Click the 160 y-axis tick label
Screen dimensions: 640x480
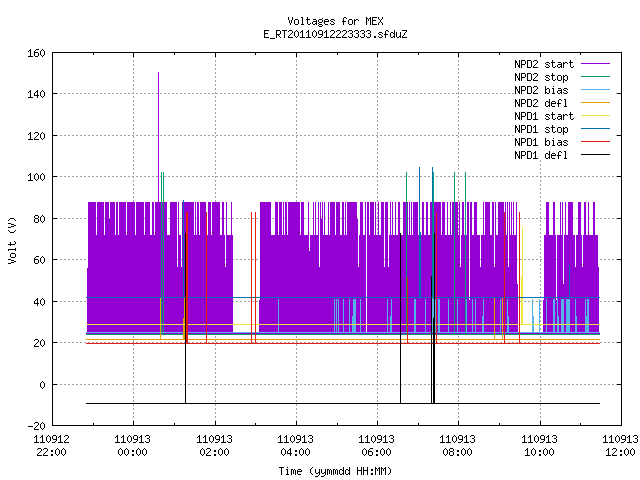click(x=36, y=53)
